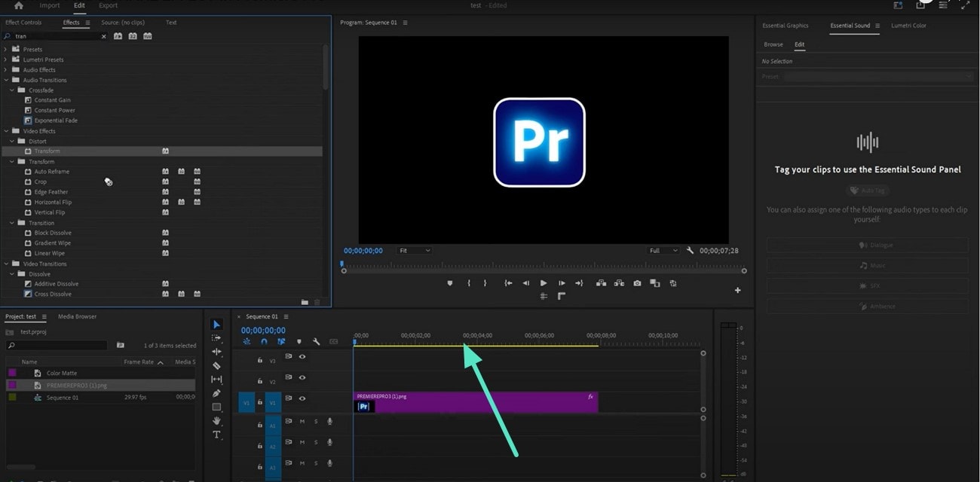
Task: Select the Ripple Edit tool
Action: click(216, 352)
